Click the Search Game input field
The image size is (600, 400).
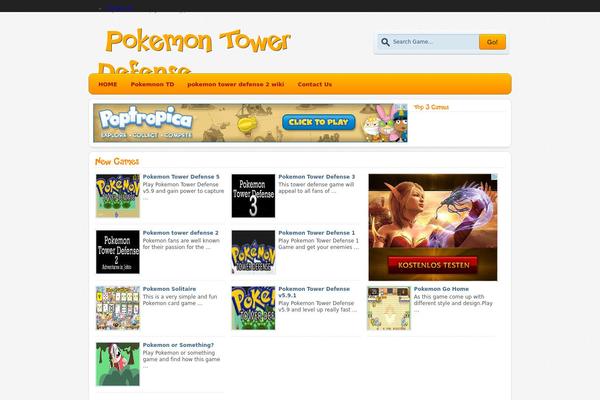pos(429,42)
